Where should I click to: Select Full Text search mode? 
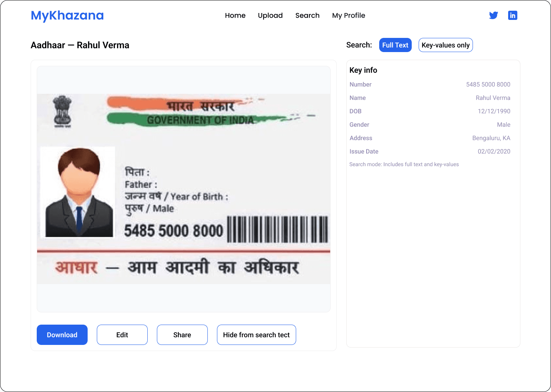(x=395, y=45)
